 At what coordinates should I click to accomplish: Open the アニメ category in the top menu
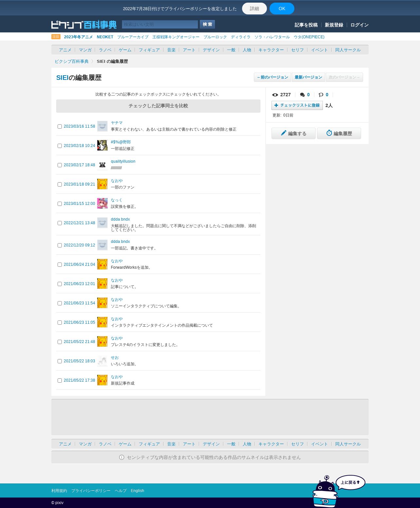point(65,50)
